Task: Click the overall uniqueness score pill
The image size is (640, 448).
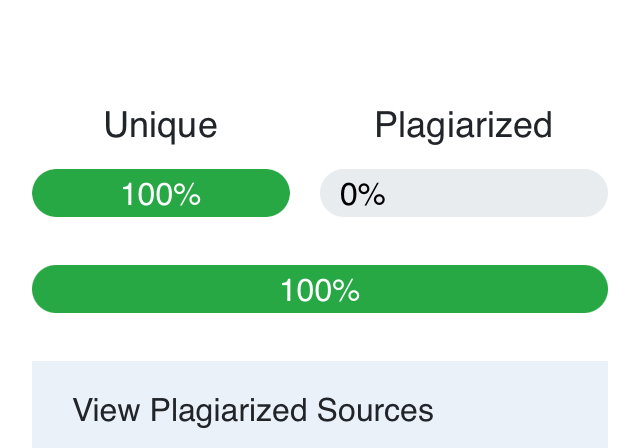Action: (x=320, y=289)
